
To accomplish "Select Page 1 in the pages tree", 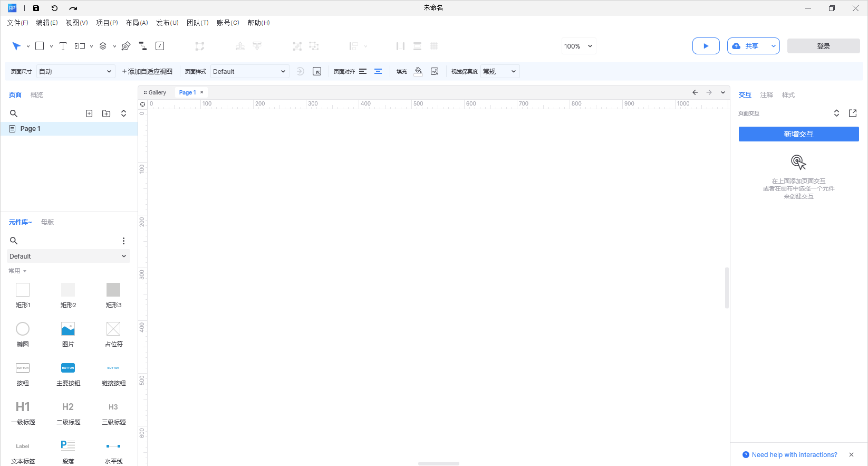I will click(x=31, y=129).
